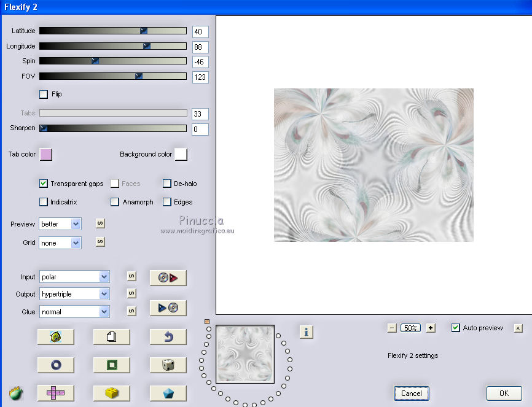Enable the Flip checkbox
532x407 pixels.
44,95
